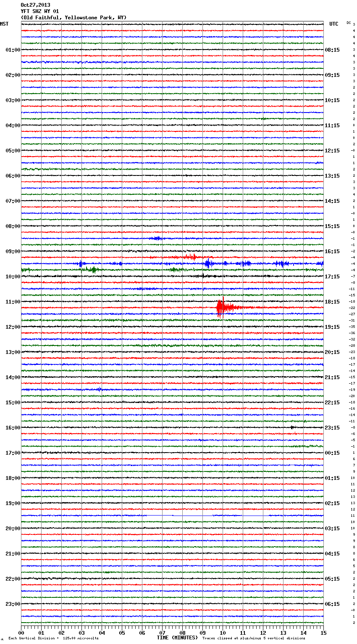The width and height of the screenshot is (357, 644).
Task: Select the 12:00 MST row label
Action: click(x=13, y=327)
